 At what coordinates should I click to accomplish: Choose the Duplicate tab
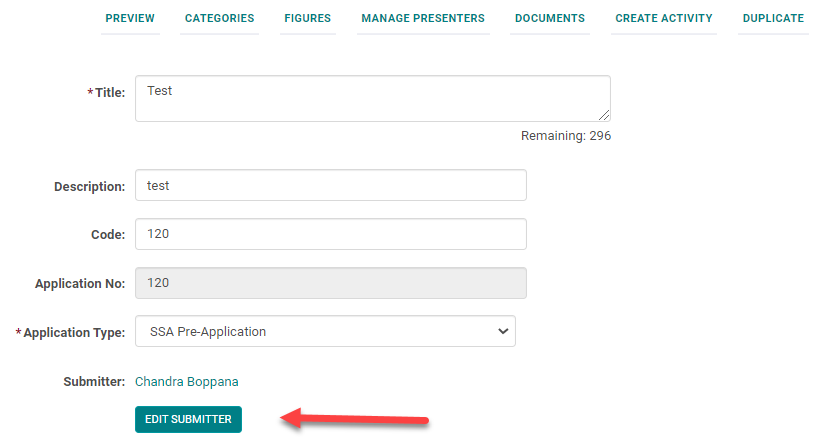[773, 18]
